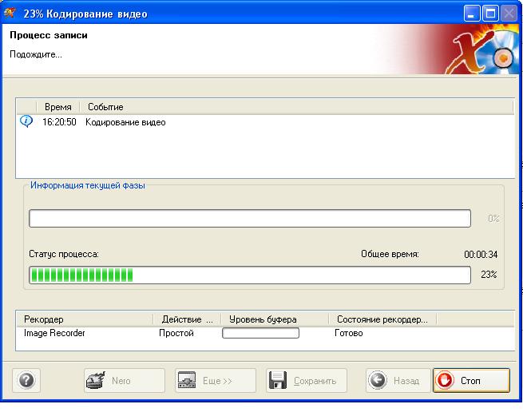
Task: Select the Image Recorder row
Action: click(265, 333)
